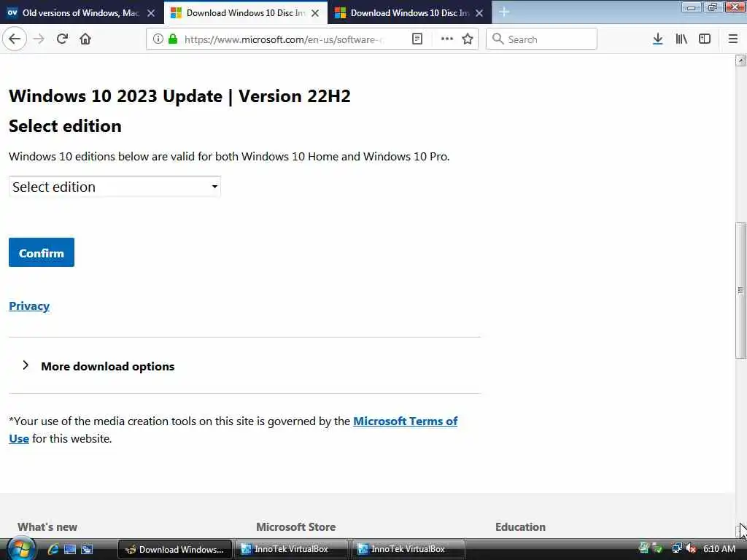The height and width of the screenshot is (560, 747).
Task: Bookmark this page with the star
Action: click(468, 39)
